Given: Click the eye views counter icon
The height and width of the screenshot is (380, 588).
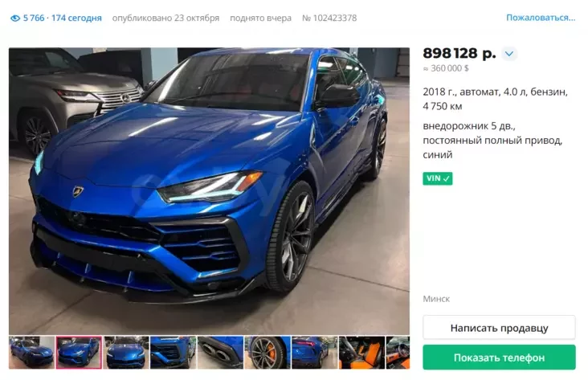Looking at the screenshot, I should click(15, 18).
